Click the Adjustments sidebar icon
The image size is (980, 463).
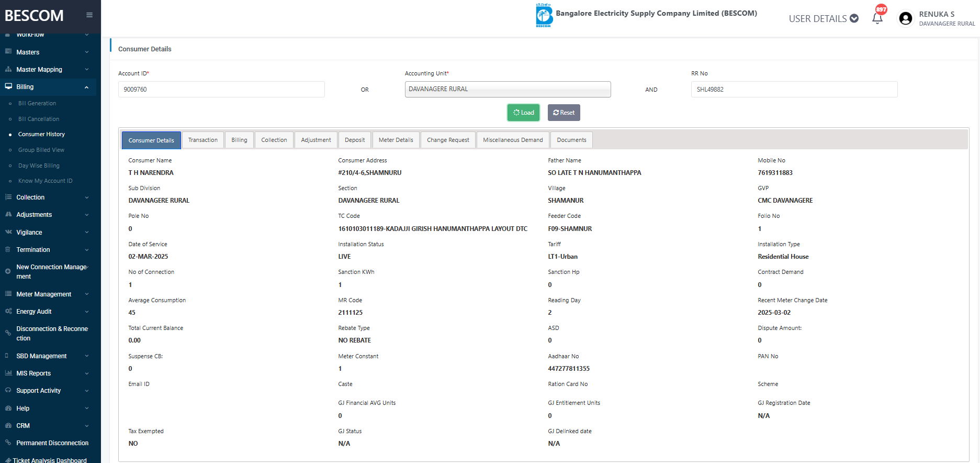coord(8,214)
